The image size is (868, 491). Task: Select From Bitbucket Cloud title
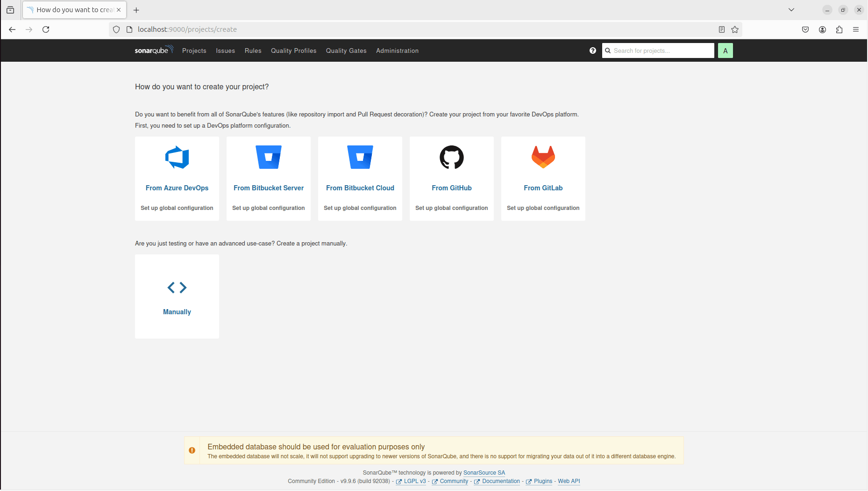click(360, 188)
